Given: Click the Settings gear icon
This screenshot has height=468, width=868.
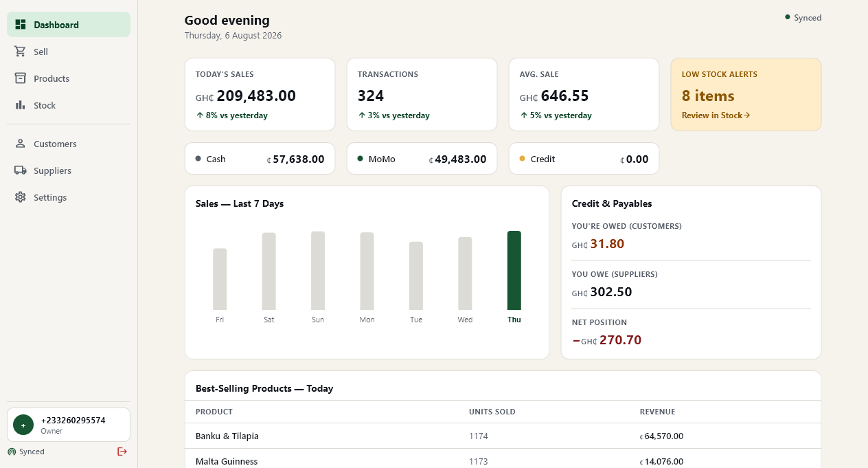Looking at the screenshot, I should [21, 197].
